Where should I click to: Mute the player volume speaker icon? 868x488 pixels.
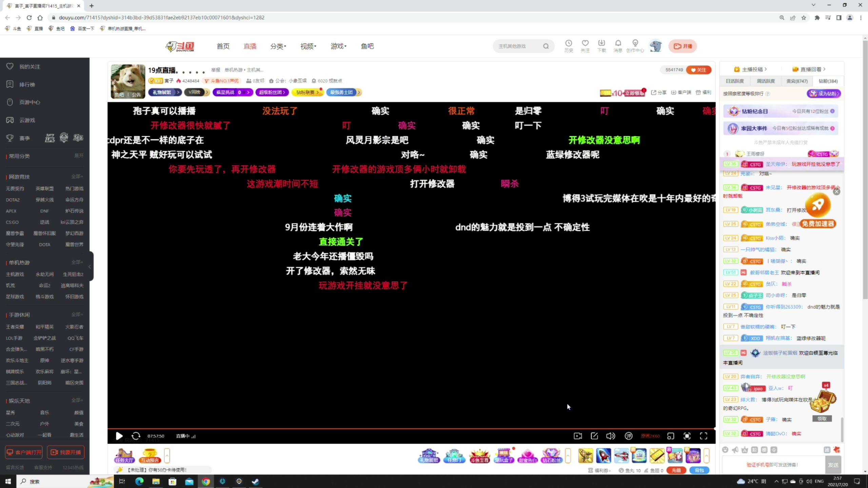click(x=611, y=436)
